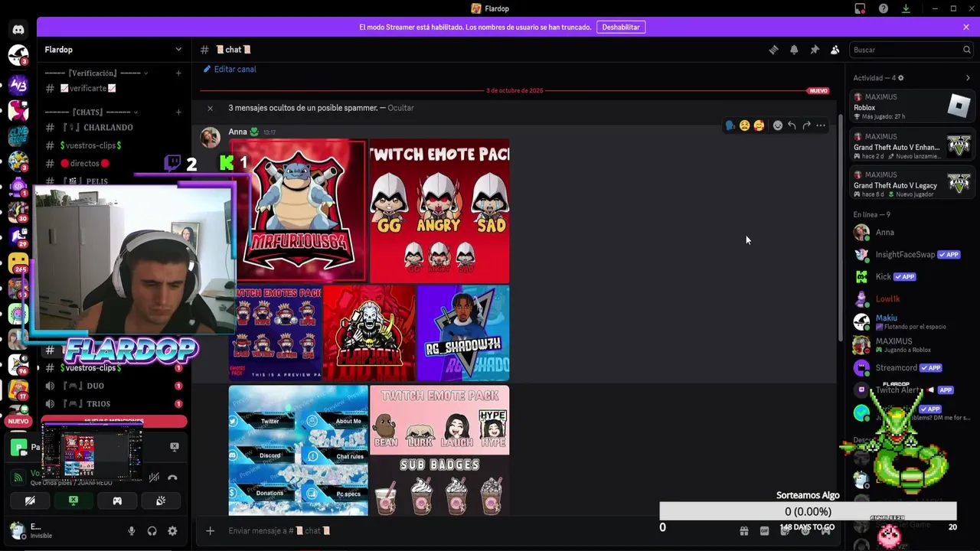Open Discord direct messages home icon

pyautogui.click(x=18, y=30)
